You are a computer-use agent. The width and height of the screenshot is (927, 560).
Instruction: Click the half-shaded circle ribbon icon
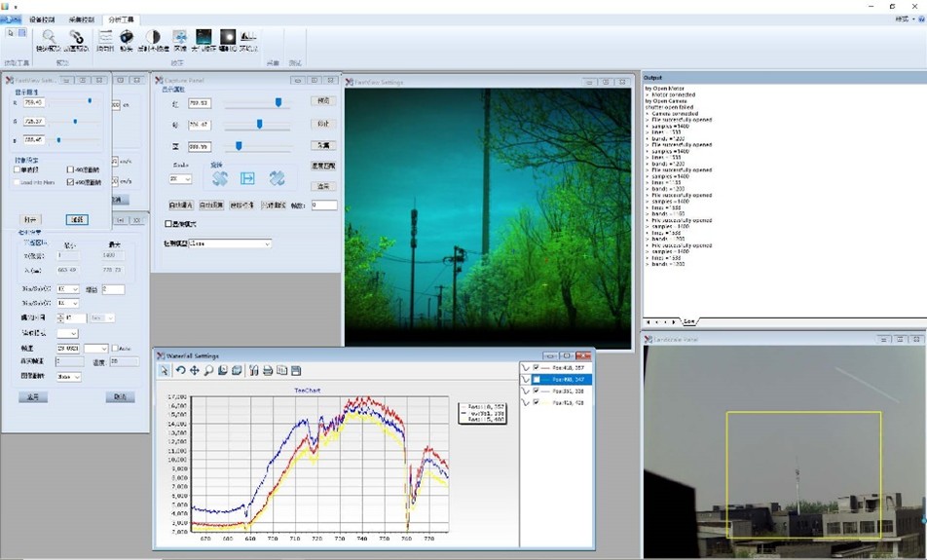(153, 38)
